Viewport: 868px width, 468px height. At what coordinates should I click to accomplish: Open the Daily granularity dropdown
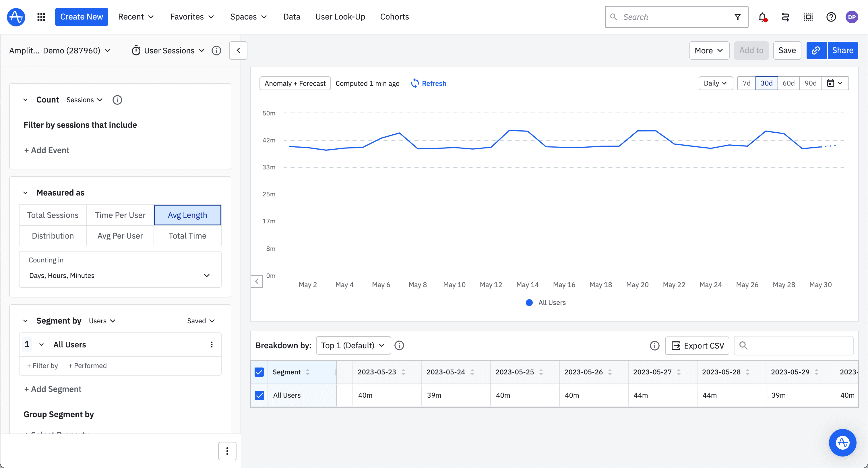point(715,83)
